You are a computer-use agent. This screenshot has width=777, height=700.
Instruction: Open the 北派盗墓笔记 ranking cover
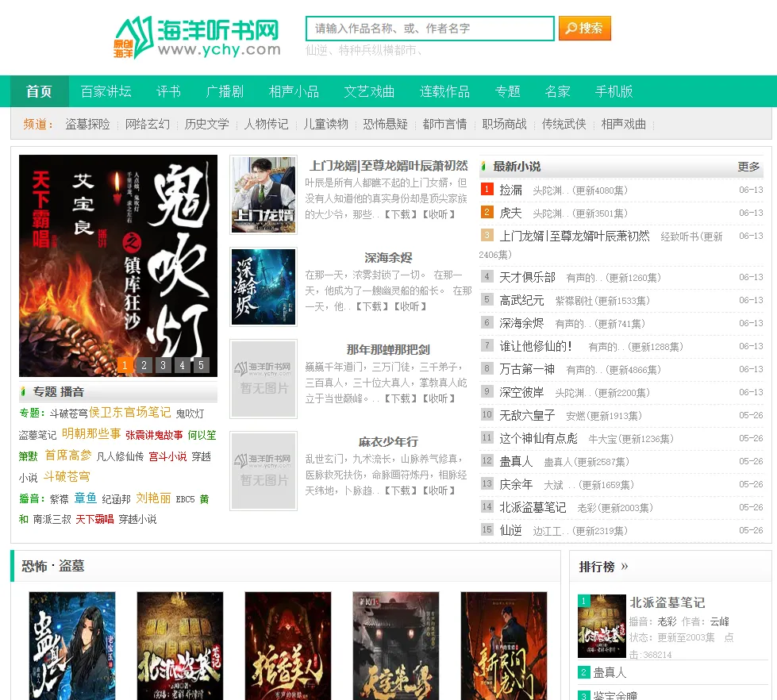click(x=602, y=626)
